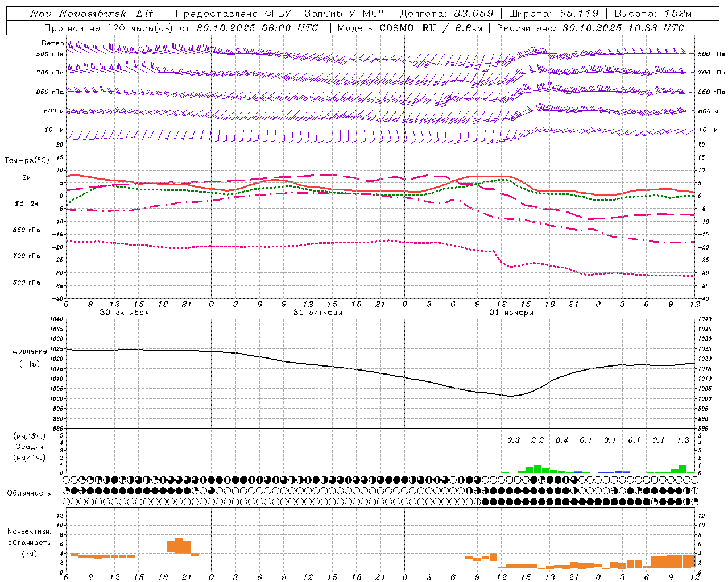Click the 'Долгота: 83.059' longitude value
This screenshot has height=582, width=728.
447,14
